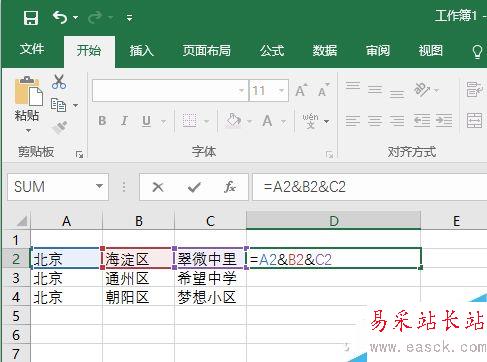This screenshot has width=487, height=362.
Task: Click the Copy icon
Action: (58, 105)
